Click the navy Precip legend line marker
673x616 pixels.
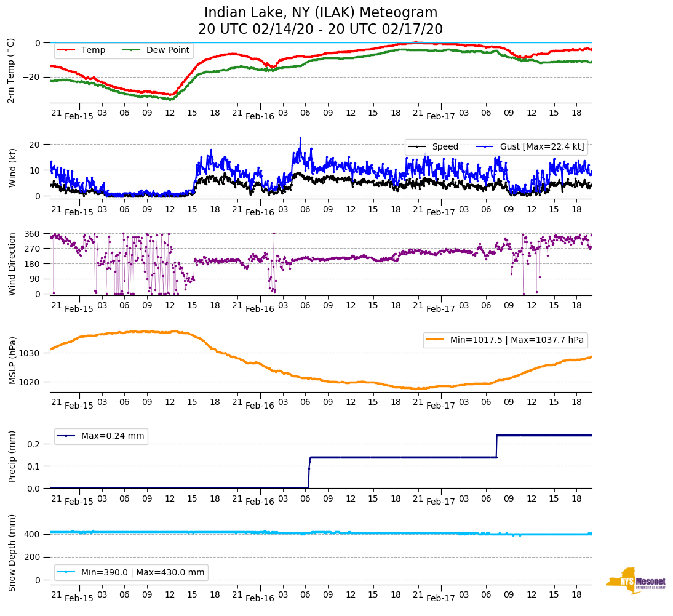pyautogui.click(x=66, y=436)
